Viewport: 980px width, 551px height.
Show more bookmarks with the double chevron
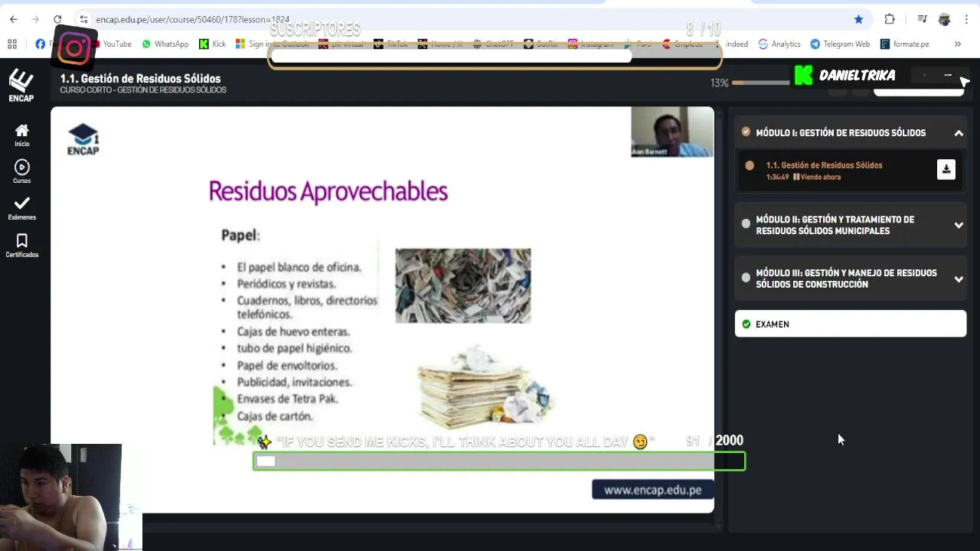(x=957, y=44)
